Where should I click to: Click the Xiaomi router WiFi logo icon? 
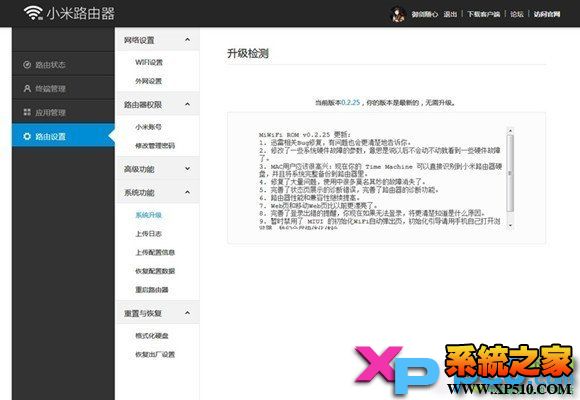(x=33, y=13)
